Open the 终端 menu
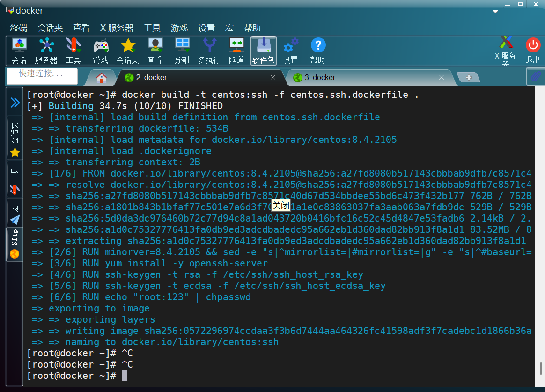The image size is (545, 392). click(19, 28)
